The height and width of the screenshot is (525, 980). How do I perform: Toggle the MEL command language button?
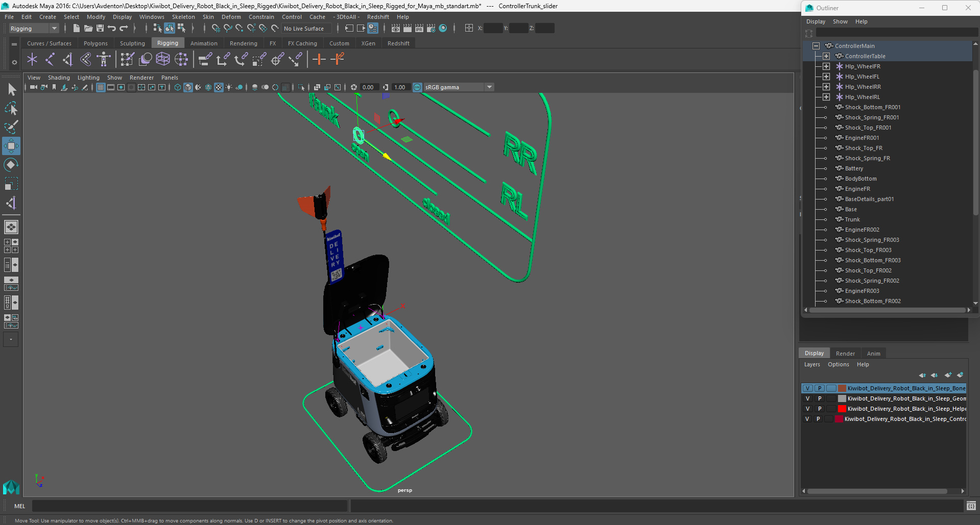pyautogui.click(x=19, y=506)
